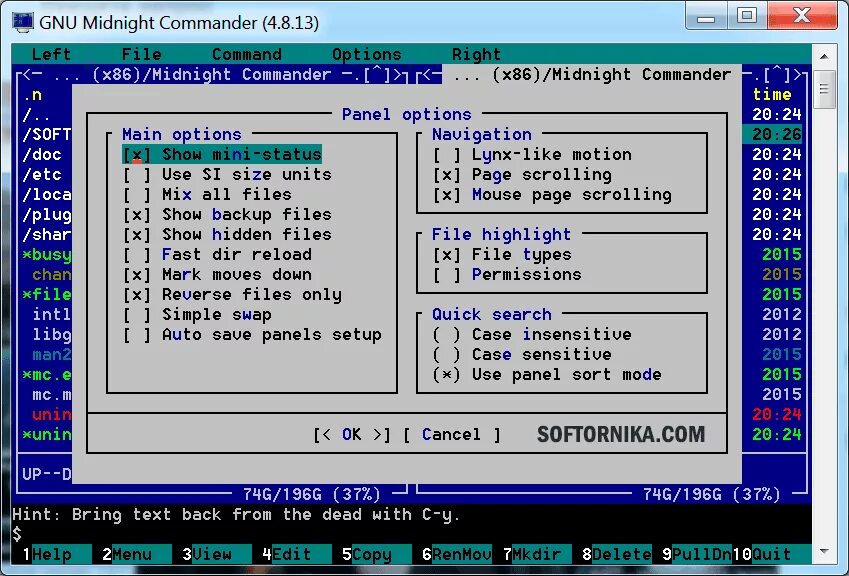Enable Use SI size units option
This screenshot has width=849, height=576.
pos(227,174)
